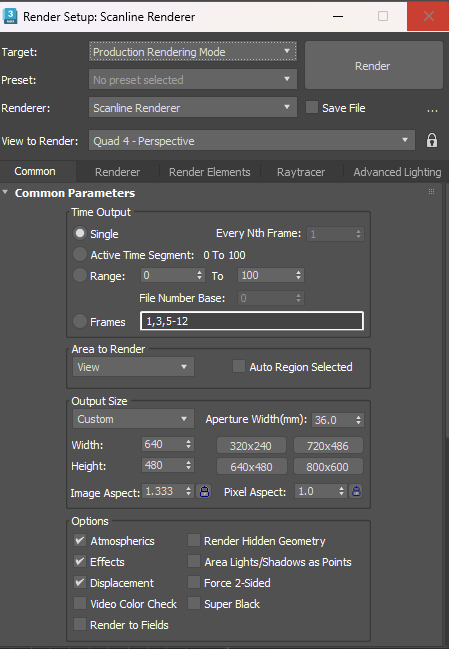Image resolution: width=449 pixels, height=649 pixels.
Task: Open the Preset dropdown
Action: 193,79
